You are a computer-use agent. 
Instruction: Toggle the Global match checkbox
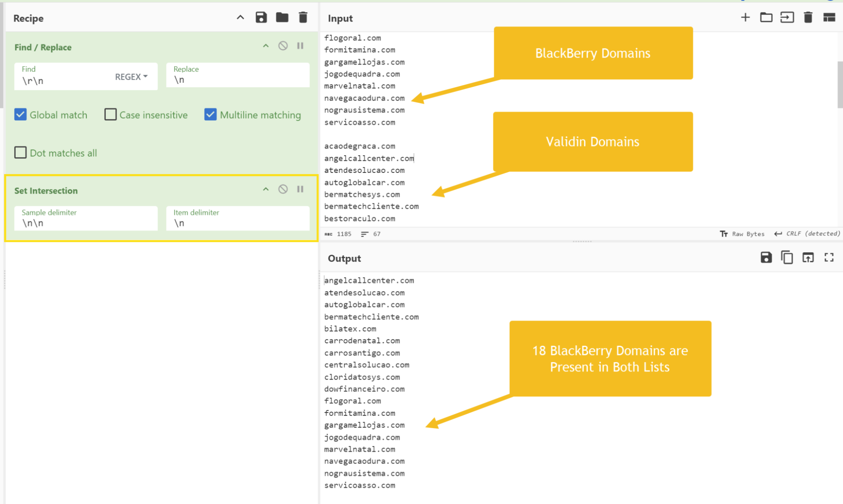coord(22,115)
